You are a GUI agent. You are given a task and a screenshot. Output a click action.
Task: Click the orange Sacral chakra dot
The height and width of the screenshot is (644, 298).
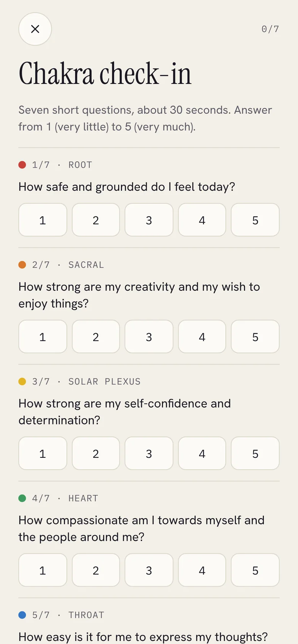22,265
